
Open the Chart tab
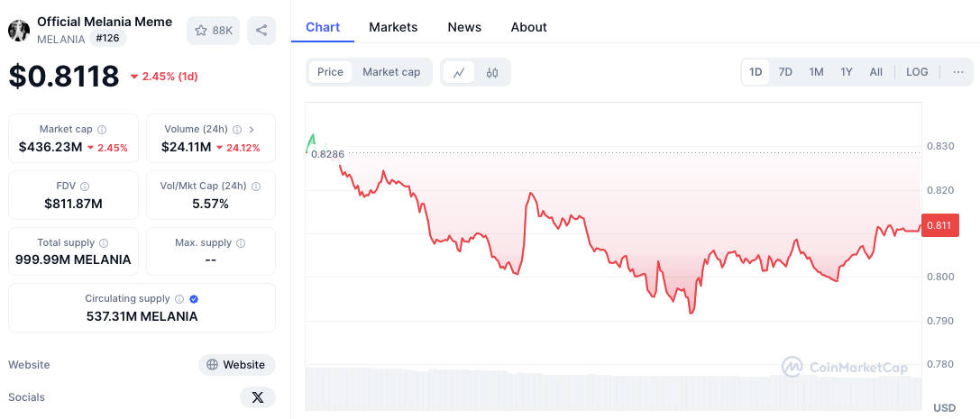coord(323,27)
